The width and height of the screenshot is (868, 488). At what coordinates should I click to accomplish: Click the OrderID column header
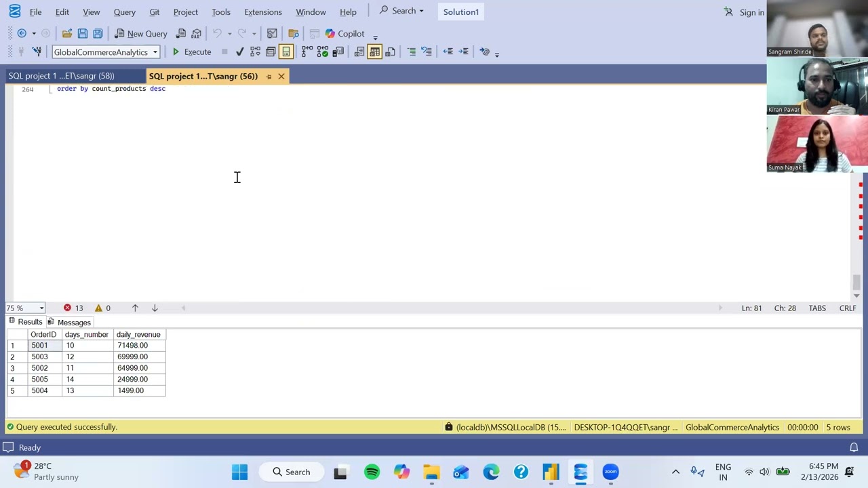pos(45,334)
